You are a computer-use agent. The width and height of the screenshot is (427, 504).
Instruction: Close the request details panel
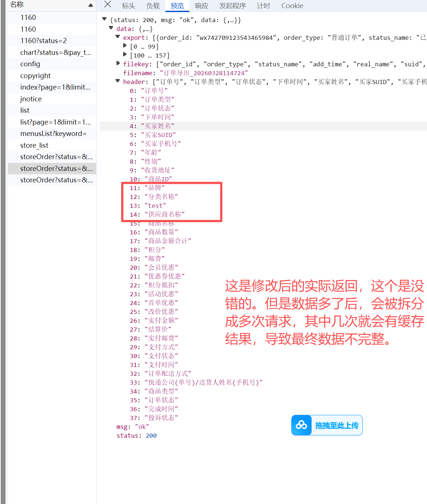click(x=108, y=4)
